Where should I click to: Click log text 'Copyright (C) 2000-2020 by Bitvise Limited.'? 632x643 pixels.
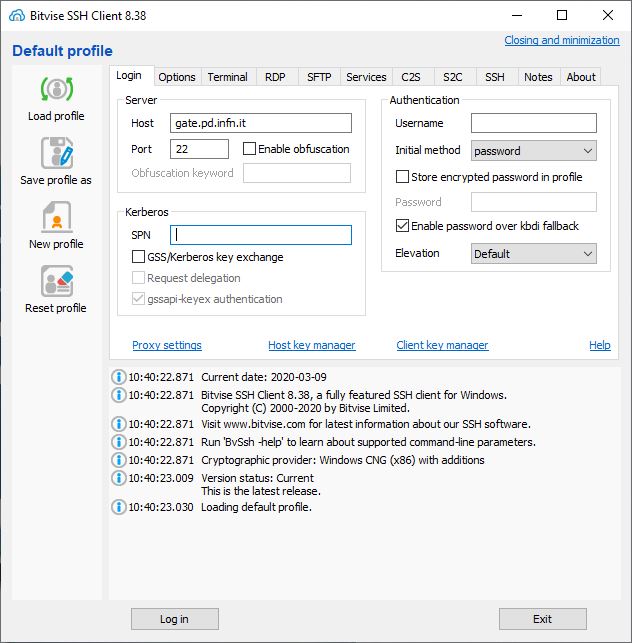pyautogui.click(x=306, y=408)
